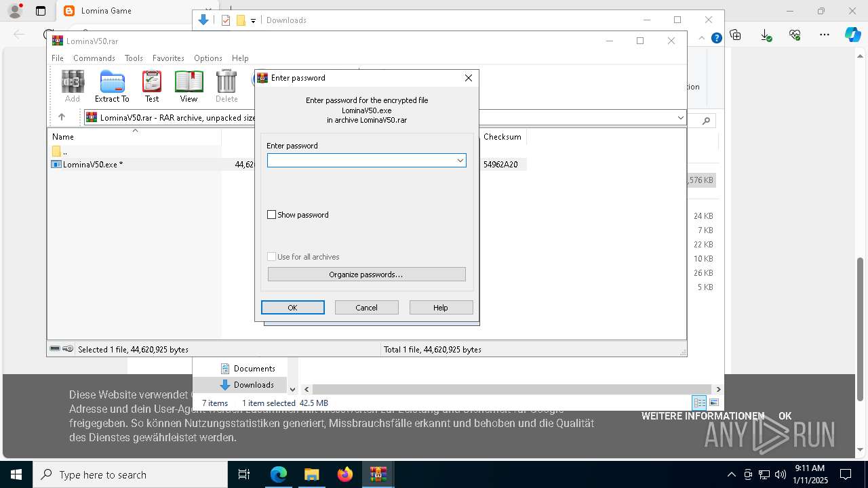Click the drive icon in WinRAR status bar
868x488 pixels.
tap(55, 349)
